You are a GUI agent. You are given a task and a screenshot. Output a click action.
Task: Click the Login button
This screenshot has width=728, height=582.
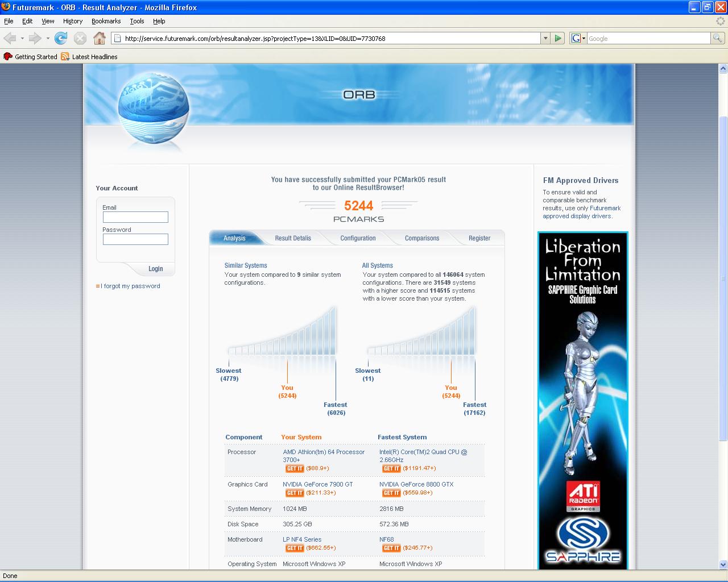click(156, 269)
